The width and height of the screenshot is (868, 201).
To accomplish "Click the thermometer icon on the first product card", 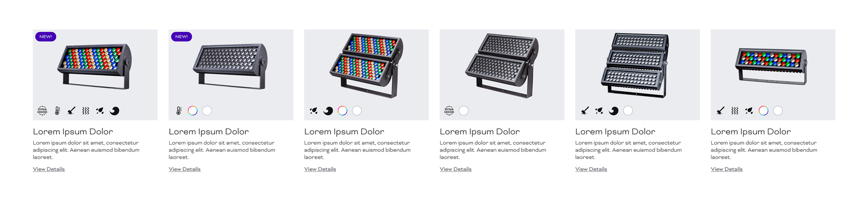I will (x=57, y=110).
